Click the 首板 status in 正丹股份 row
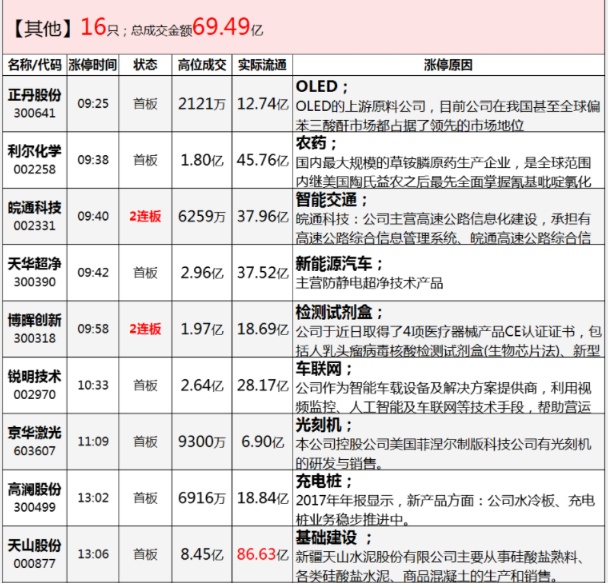The width and height of the screenshot is (608, 583). coord(145,104)
